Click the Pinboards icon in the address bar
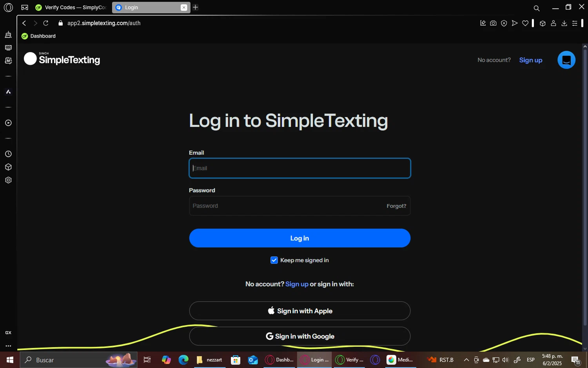The image size is (588, 368). pyautogui.click(x=483, y=23)
